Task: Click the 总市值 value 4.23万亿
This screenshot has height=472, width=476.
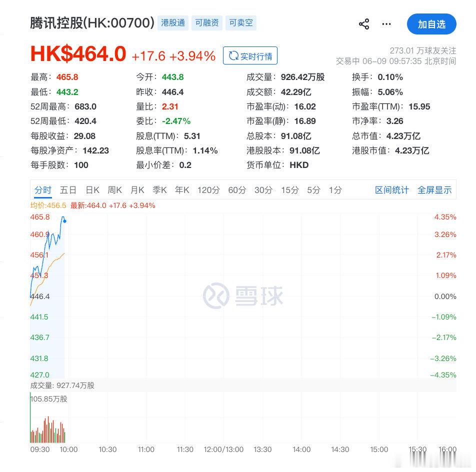Action: point(403,136)
